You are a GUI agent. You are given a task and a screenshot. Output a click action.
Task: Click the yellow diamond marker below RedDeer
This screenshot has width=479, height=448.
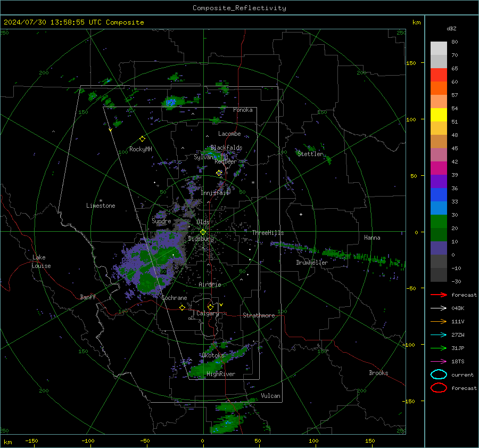pyautogui.click(x=219, y=173)
